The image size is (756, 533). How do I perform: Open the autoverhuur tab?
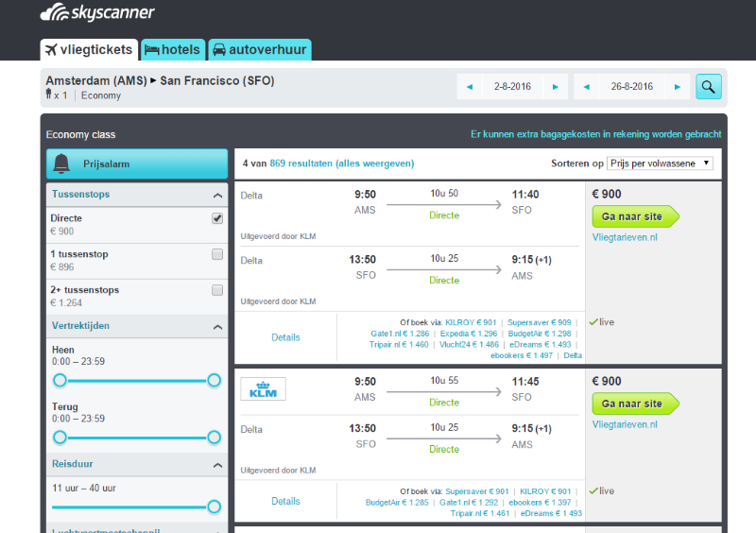click(x=259, y=50)
